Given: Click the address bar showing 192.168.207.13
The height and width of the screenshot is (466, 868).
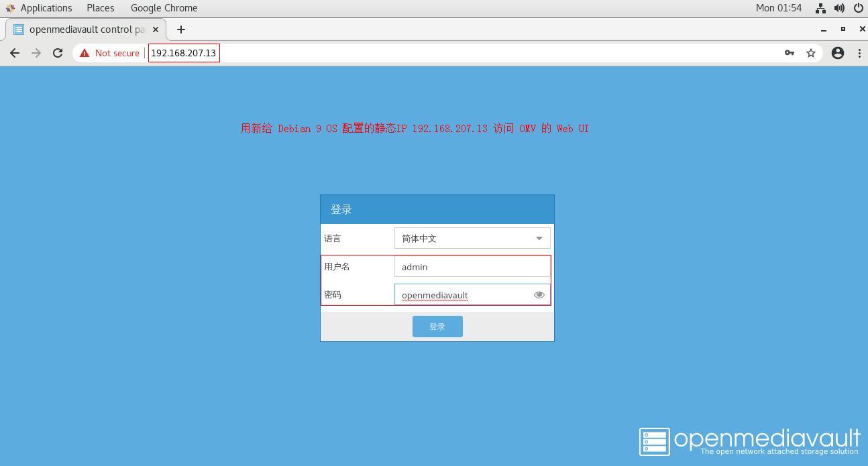Looking at the screenshot, I should tap(184, 53).
